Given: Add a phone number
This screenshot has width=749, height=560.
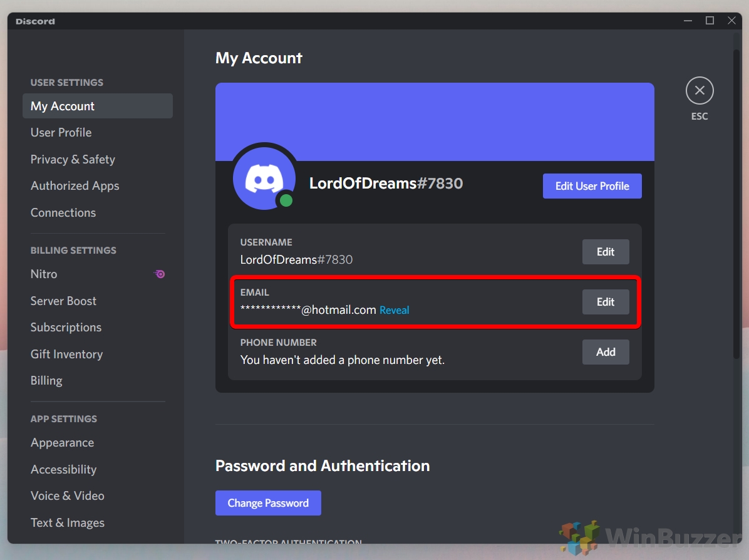Looking at the screenshot, I should pos(605,352).
